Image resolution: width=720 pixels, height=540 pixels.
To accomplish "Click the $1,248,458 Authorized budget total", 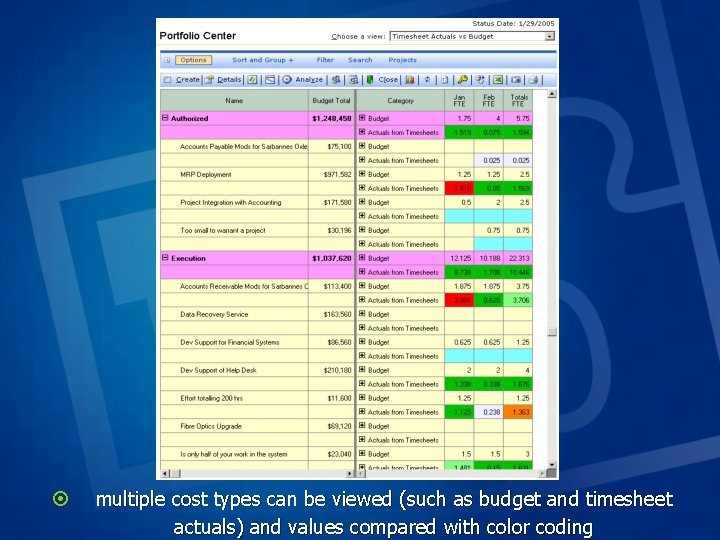I will click(x=332, y=118).
